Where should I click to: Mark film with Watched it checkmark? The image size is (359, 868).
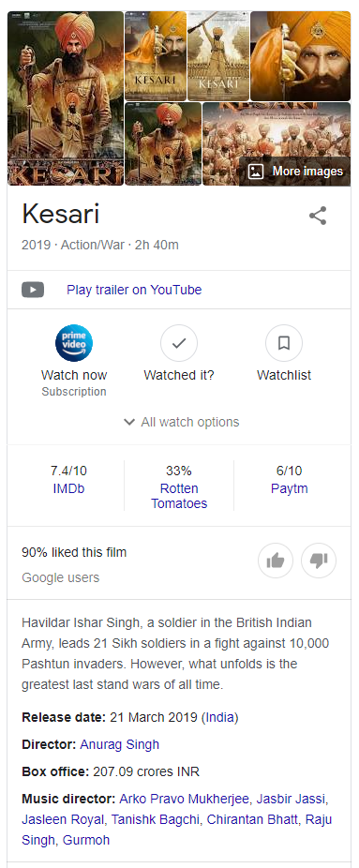tap(179, 343)
